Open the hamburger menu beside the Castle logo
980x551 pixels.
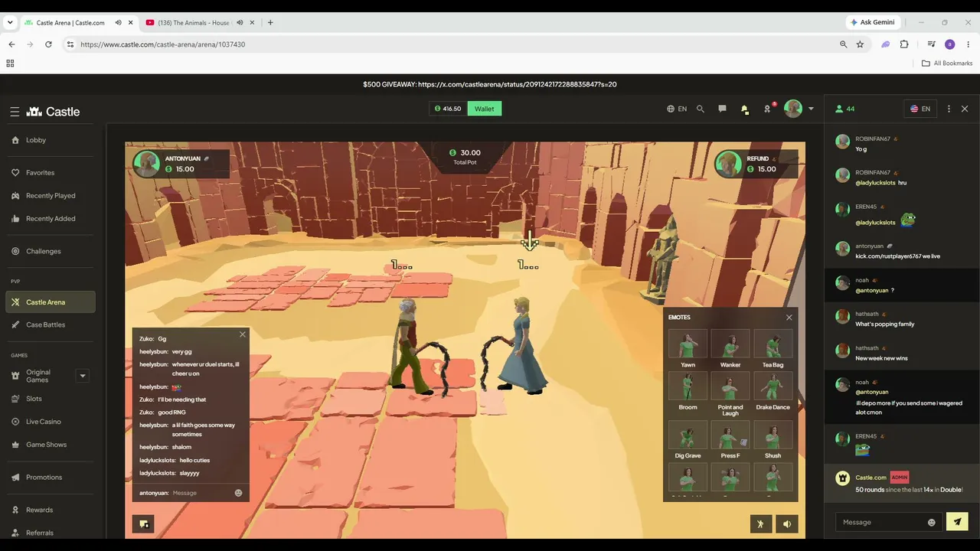(15, 112)
